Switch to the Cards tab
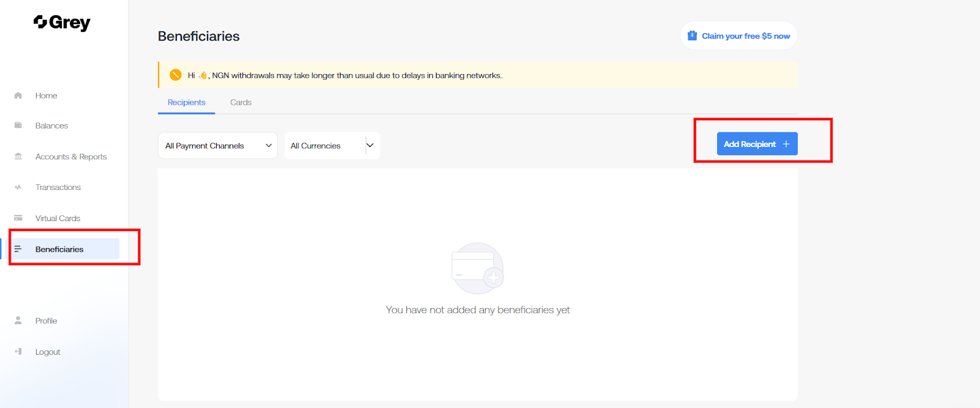The height and width of the screenshot is (408, 980). coord(241,102)
